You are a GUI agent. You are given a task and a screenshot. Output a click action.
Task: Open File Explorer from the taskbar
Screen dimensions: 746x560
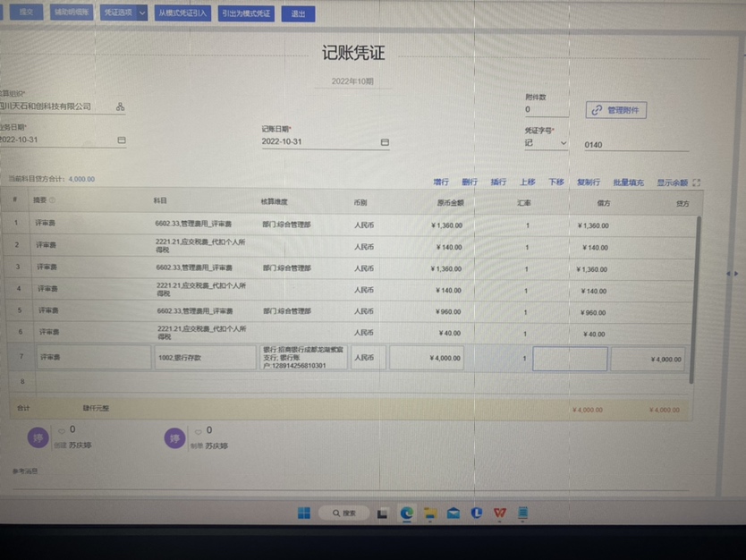(430, 513)
